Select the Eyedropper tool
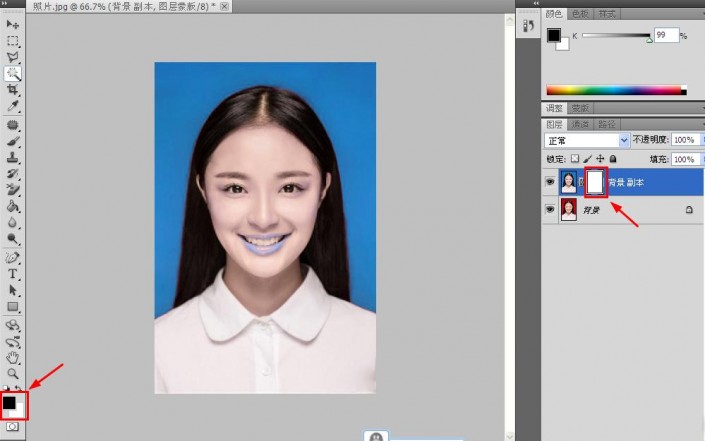Screen dimensions: 705x441 pyautogui.click(x=13, y=106)
